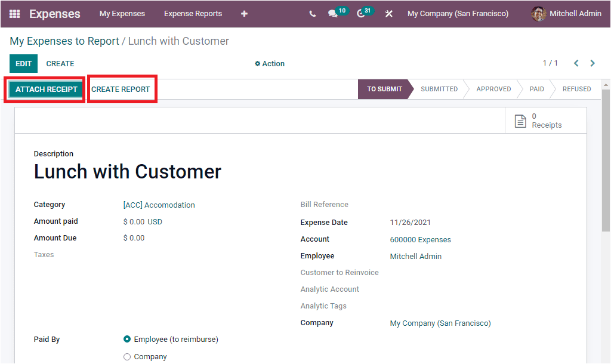Click the debug tools wrench icon
The width and height of the screenshot is (611, 364).
point(389,14)
